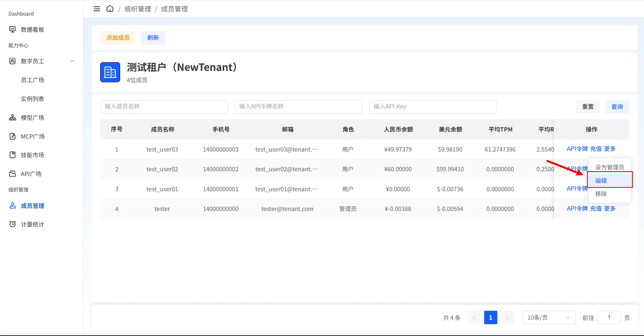Screen dimensions: 644x336
Task: Focus the 输入API令牌名称 input field
Action: 299,107
